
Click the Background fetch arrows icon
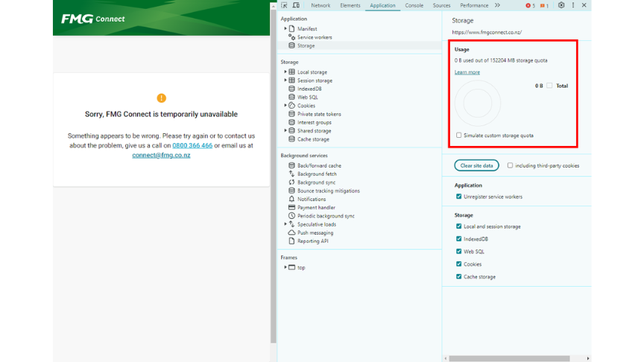[291, 174]
